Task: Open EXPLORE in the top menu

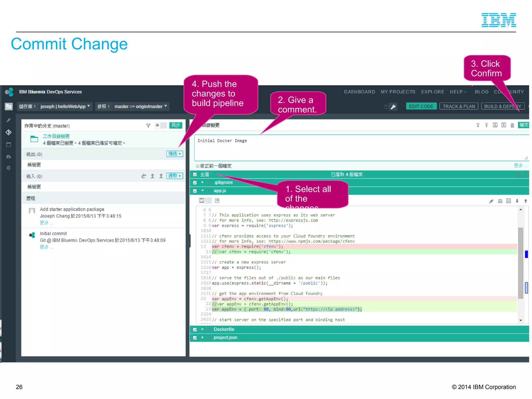Action: pos(433,92)
